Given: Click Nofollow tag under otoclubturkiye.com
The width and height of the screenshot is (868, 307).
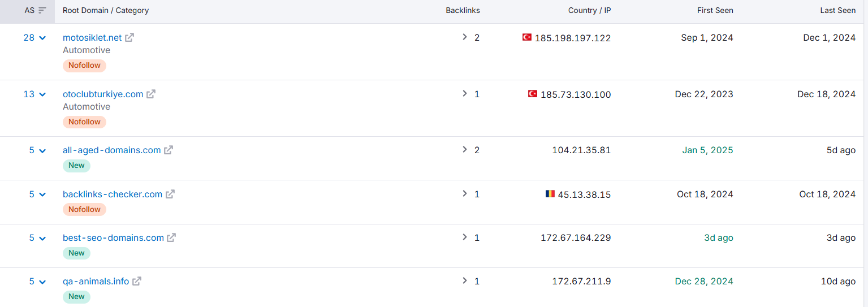Looking at the screenshot, I should click(84, 122).
